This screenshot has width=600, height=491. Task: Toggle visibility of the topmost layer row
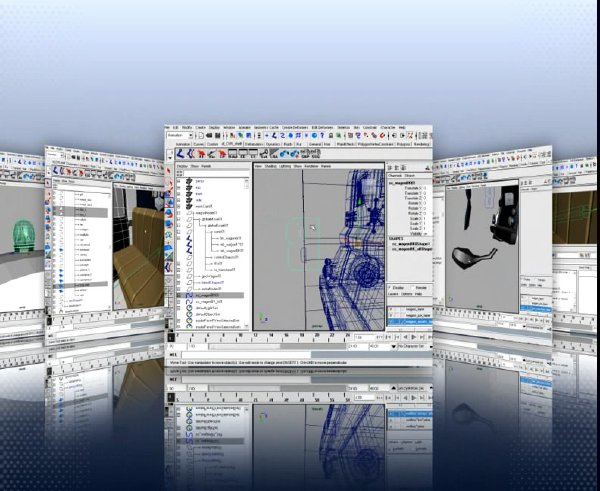tap(391, 309)
